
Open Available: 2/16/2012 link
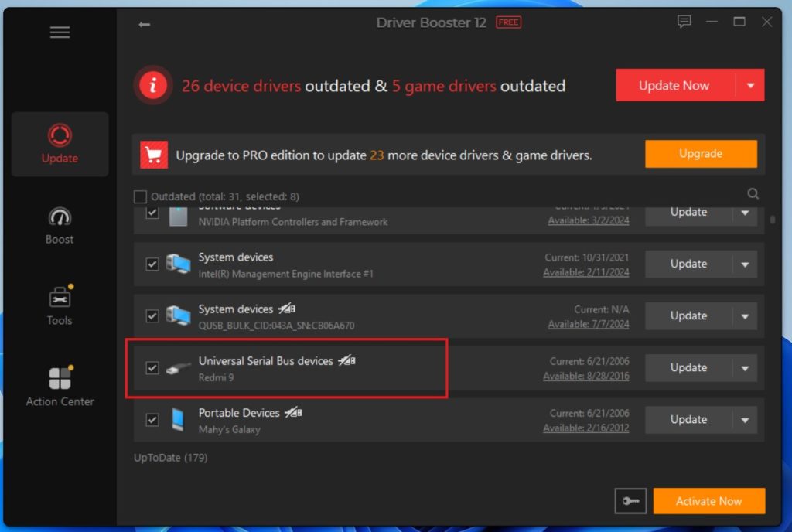[x=586, y=428]
